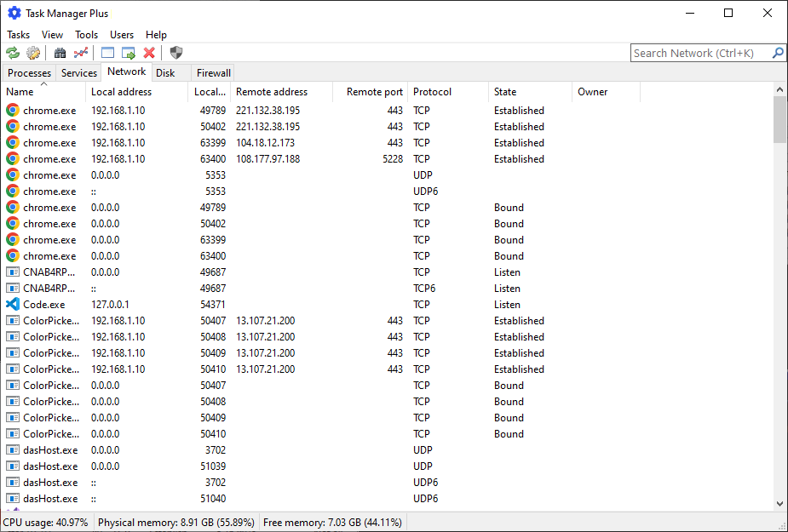The image size is (788, 532).
Task: Sort by the Local port column header
Action: tap(210, 91)
